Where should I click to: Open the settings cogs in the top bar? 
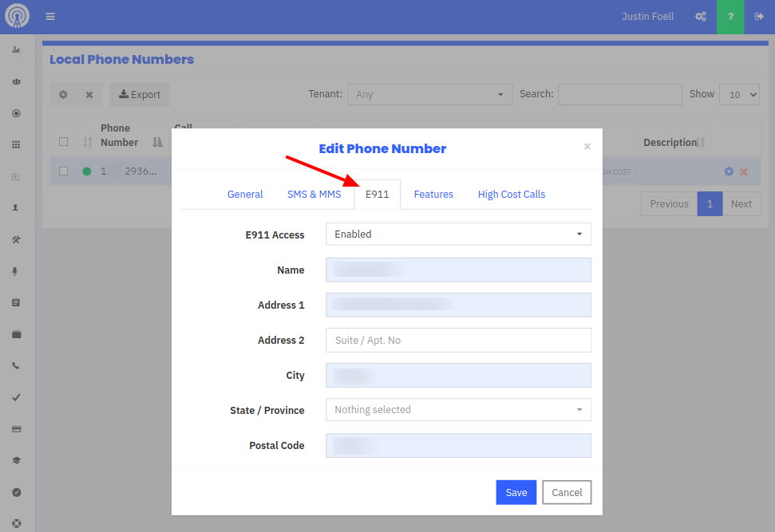click(700, 17)
